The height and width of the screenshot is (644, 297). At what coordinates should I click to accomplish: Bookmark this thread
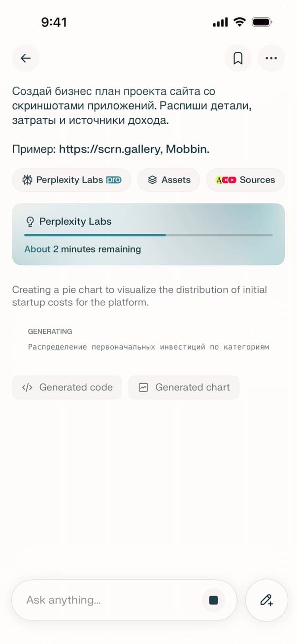pyautogui.click(x=238, y=58)
